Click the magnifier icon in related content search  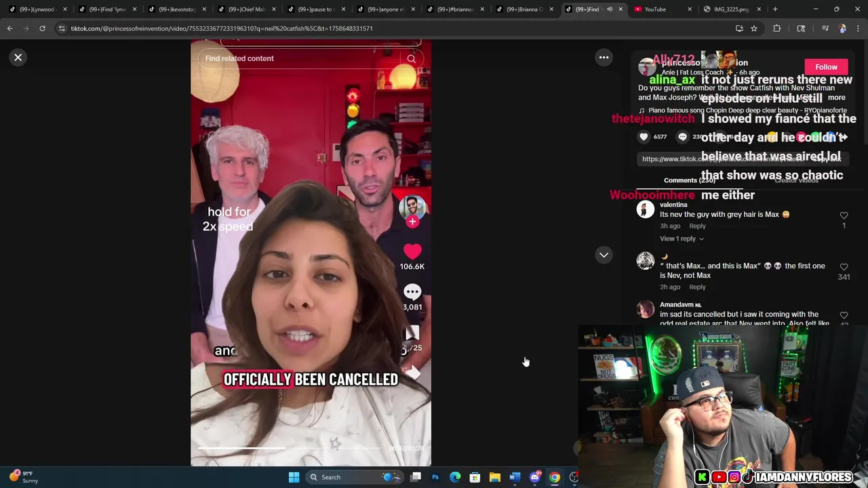[411, 59]
